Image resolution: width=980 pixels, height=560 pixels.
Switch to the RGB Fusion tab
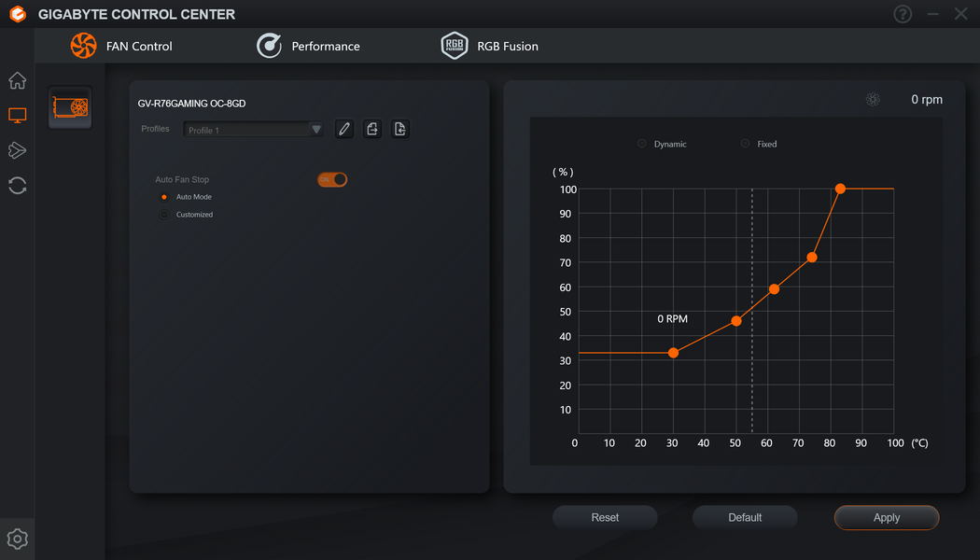[x=490, y=46]
